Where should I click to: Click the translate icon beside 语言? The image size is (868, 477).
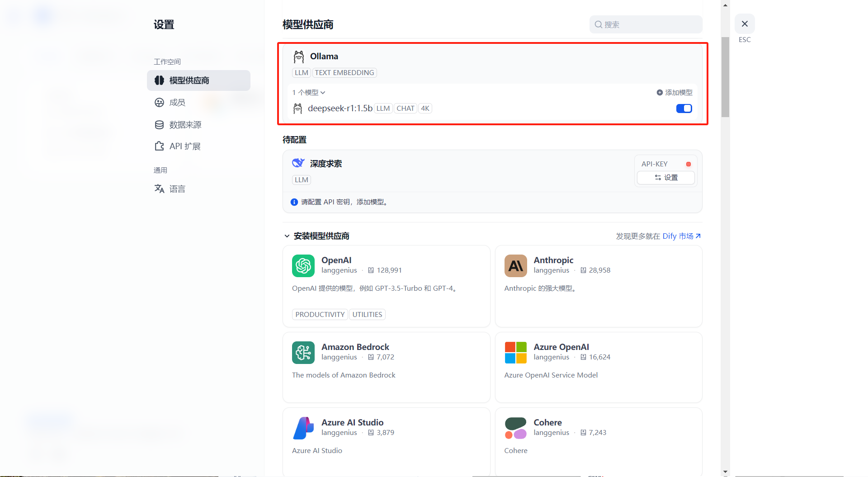[159, 189]
